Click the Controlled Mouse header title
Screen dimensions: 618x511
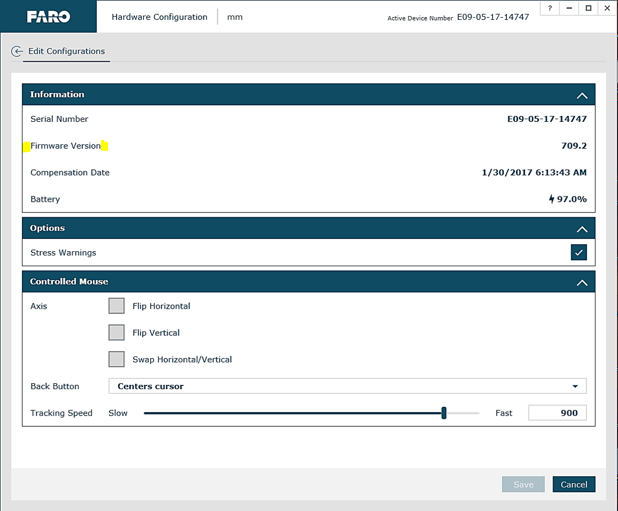(x=69, y=282)
